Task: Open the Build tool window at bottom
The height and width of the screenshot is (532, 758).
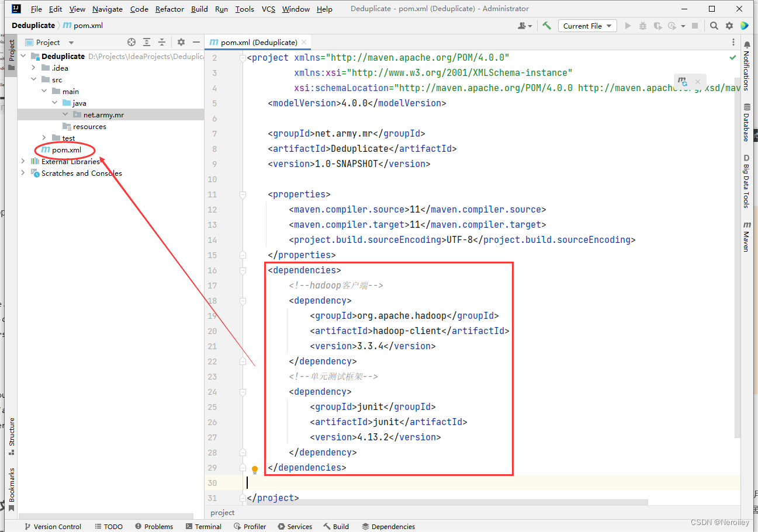Action: [x=336, y=526]
